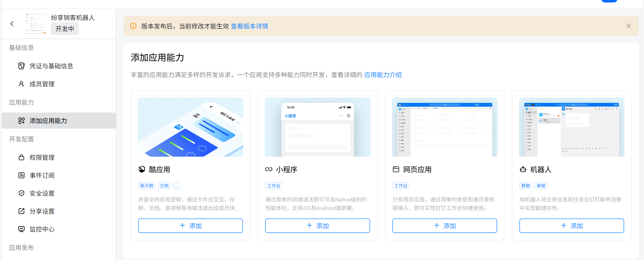
Task: Click the back arrow beside 纷享销客机器人
Action: [x=12, y=24]
